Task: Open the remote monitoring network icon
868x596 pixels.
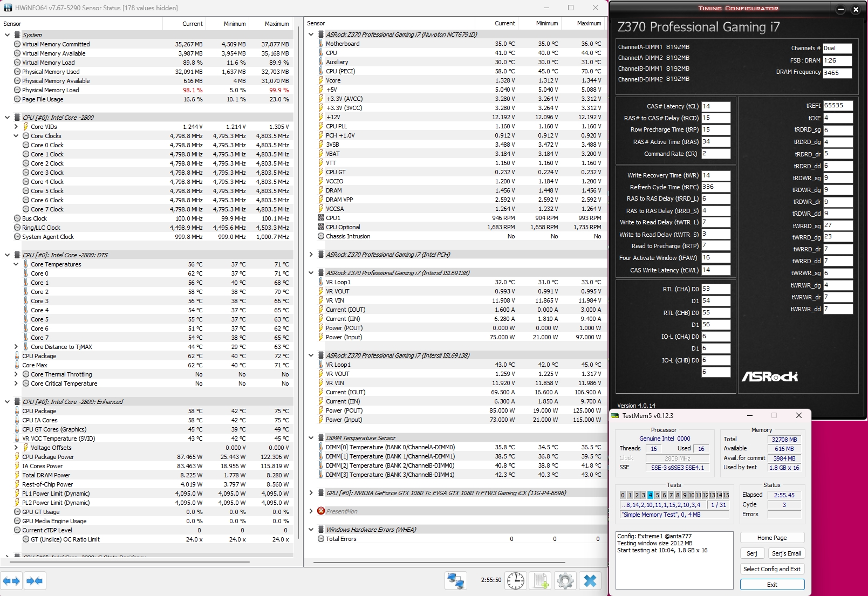Action: tap(456, 581)
